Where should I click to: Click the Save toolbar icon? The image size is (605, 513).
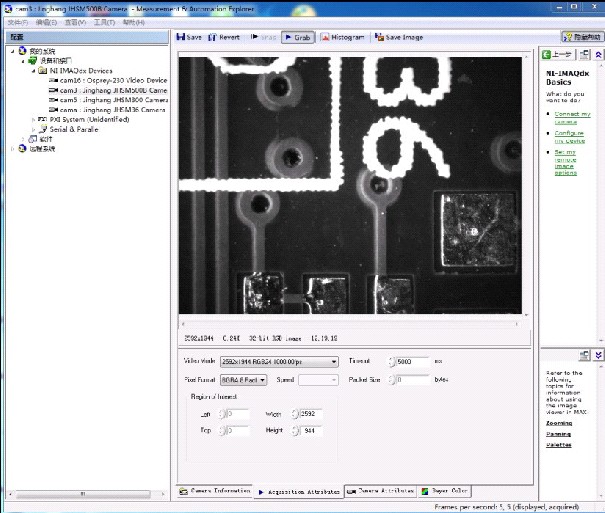point(181,37)
